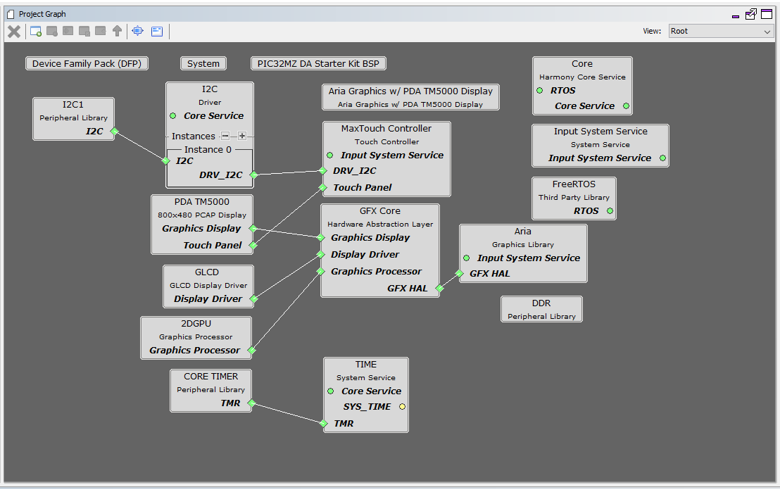781x489 pixels.
Task: Select the I2C1 Peripheral Library title
Action: tap(73, 105)
